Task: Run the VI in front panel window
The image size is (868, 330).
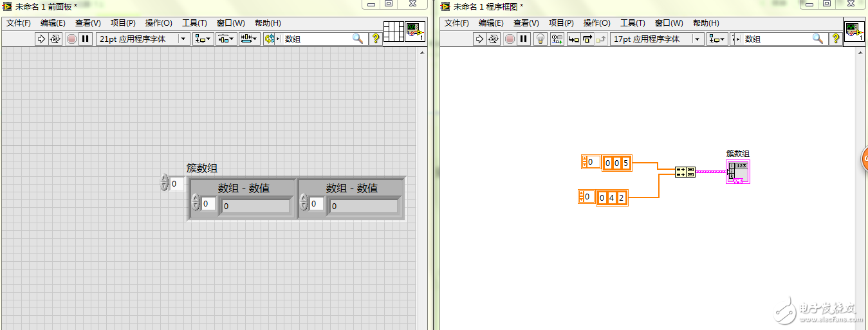Action: pyautogui.click(x=41, y=39)
